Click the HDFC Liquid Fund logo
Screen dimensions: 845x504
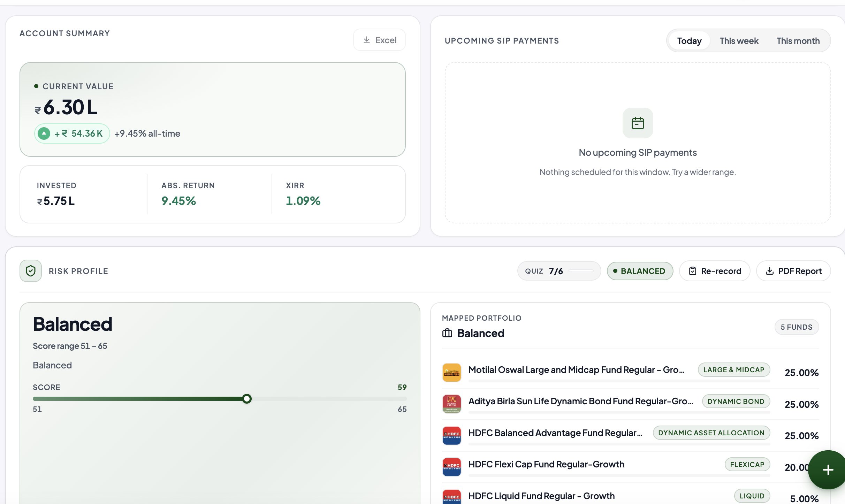452,497
